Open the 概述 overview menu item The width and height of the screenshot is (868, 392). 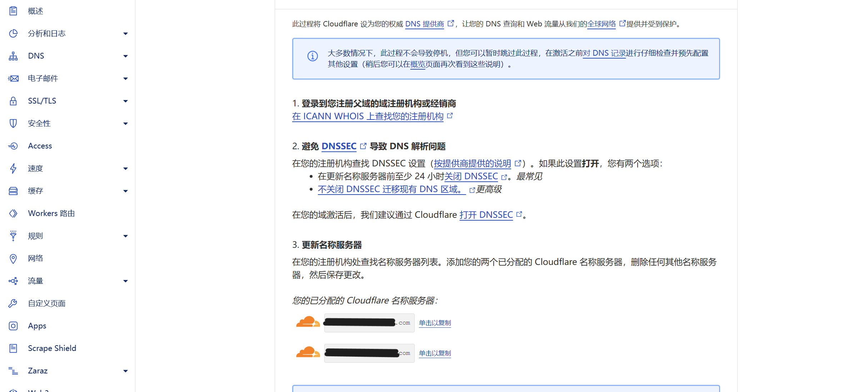[35, 11]
